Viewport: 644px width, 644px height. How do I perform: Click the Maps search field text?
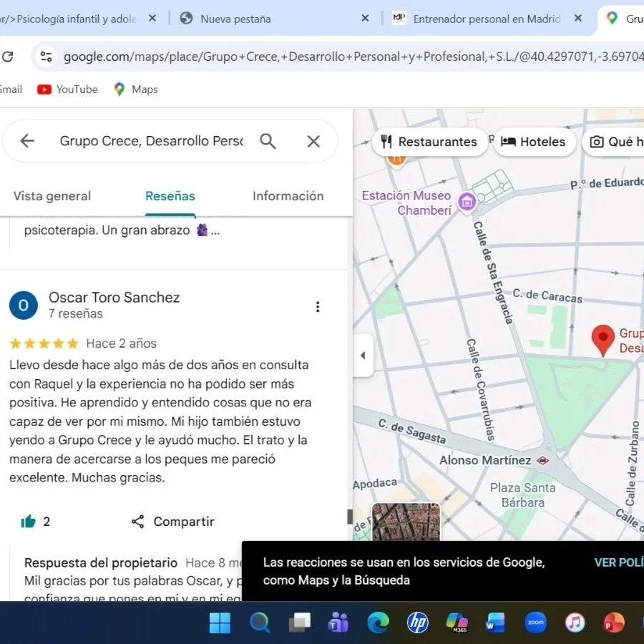coord(151,141)
